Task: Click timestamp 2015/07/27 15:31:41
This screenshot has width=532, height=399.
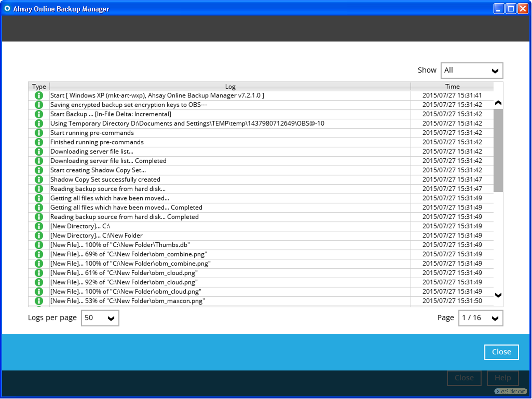Action: [452, 95]
